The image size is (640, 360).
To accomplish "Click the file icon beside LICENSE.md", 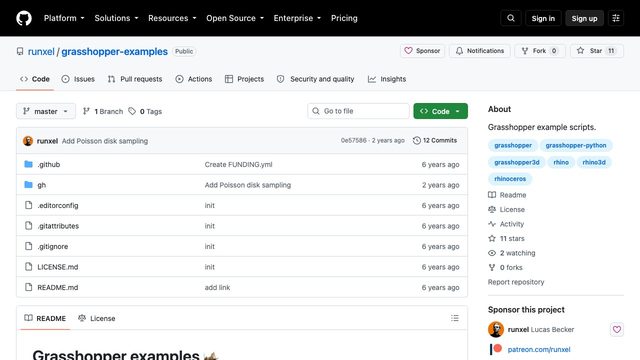I will tap(28, 267).
